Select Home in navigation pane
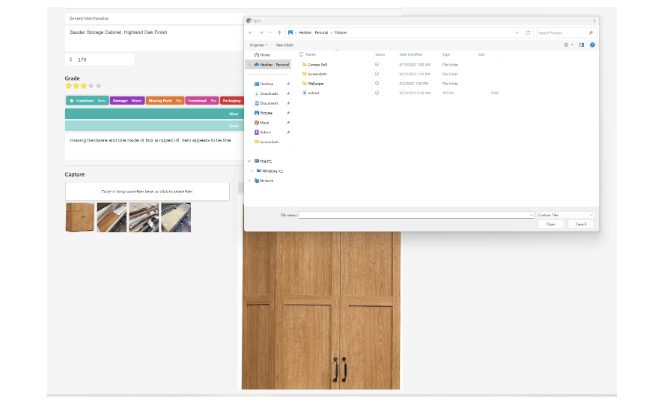The height and width of the screenshot is (410, 664). point(262,55)
